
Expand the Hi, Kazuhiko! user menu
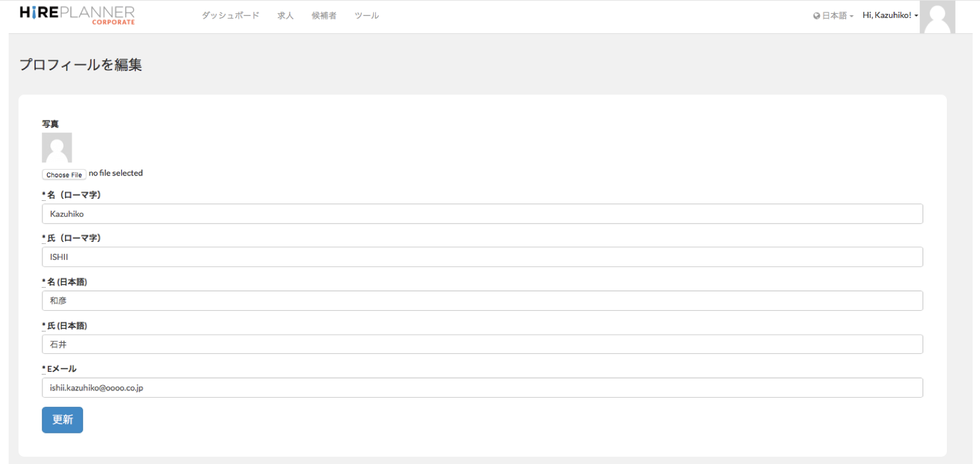(890, 15)
